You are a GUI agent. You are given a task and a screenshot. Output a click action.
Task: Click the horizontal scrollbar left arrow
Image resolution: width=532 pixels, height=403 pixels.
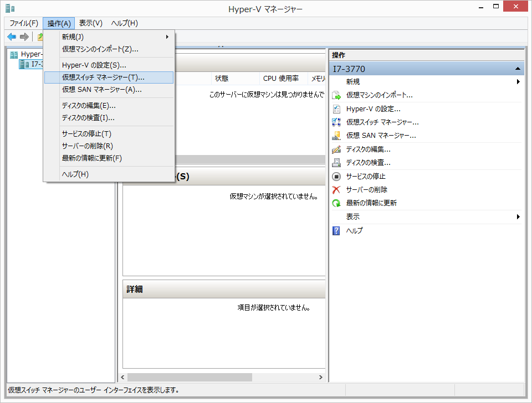122,377
